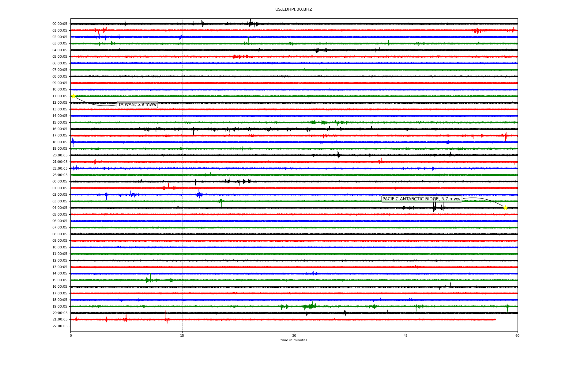
Task: Click the 04:00:05 label of Pacific-Antarctic Ridge trace
Action: click(60, 208)
